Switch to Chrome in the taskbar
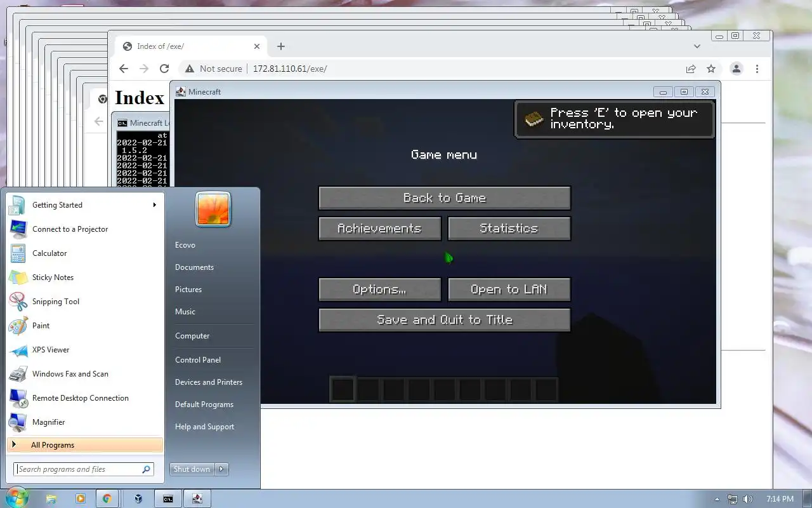This screenshot has height=508, width=812. [107, 498]
